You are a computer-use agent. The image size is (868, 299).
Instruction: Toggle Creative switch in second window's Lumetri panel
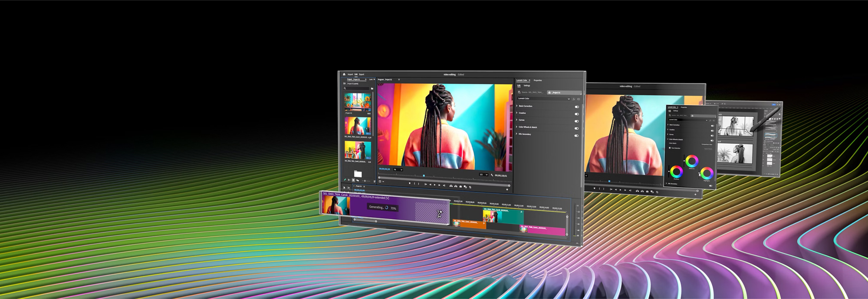tap(712, 131)
